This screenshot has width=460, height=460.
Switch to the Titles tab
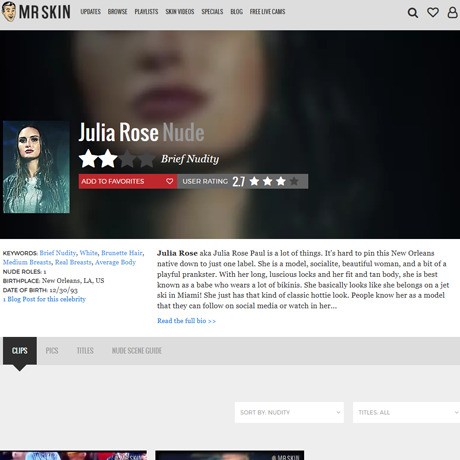click(x=85, y=351)
